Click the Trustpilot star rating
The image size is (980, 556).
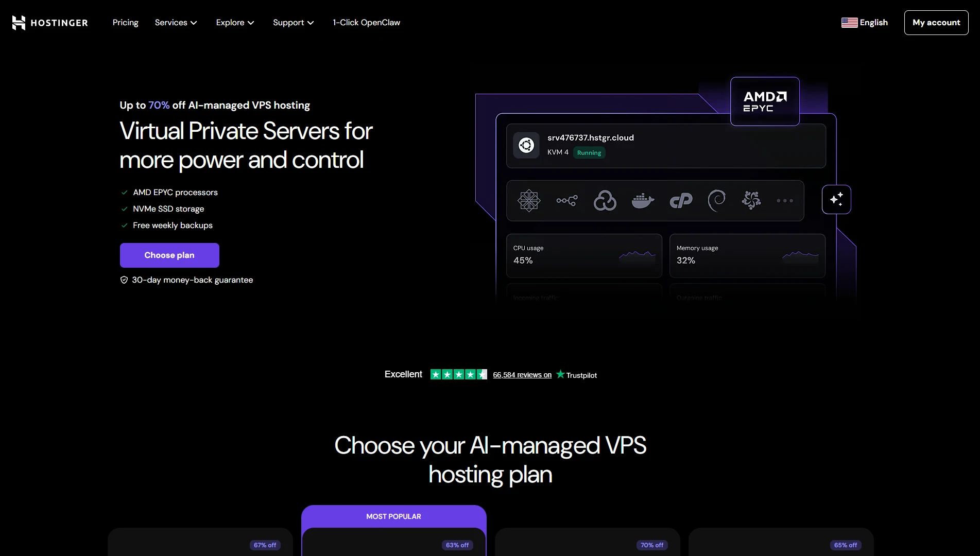tap(459, 374)
